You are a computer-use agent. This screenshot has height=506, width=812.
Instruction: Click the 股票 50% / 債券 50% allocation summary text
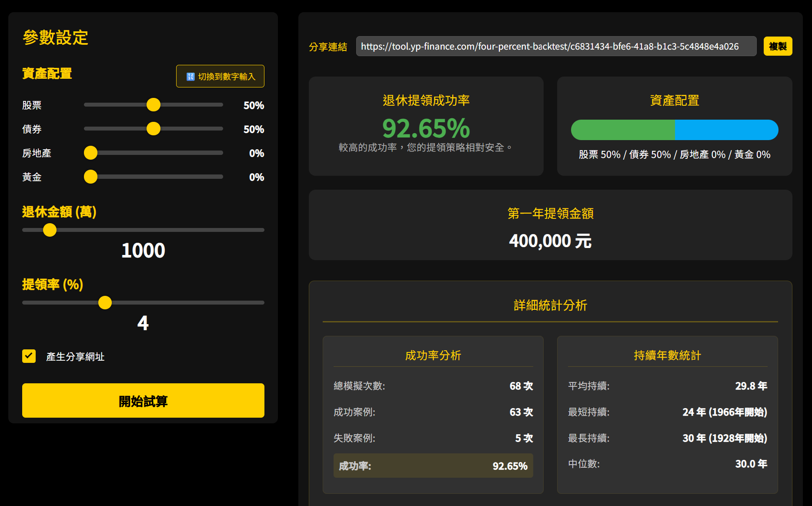tap(675, 154)
